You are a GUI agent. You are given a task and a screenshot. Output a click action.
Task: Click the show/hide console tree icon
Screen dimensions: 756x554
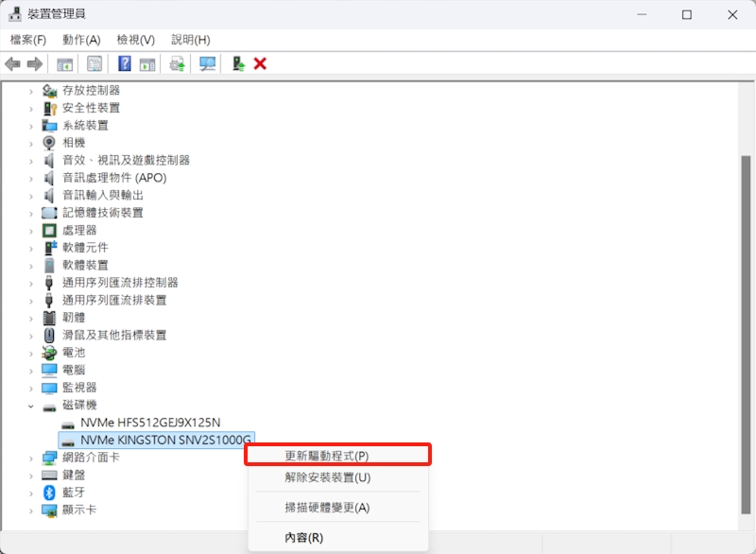[x=64, y=63]
